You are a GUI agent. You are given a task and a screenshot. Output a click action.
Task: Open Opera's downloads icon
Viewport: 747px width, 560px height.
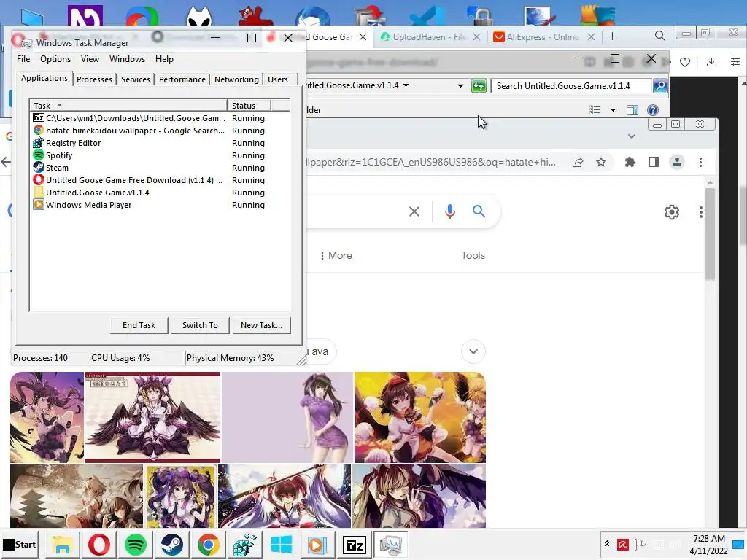711,62
